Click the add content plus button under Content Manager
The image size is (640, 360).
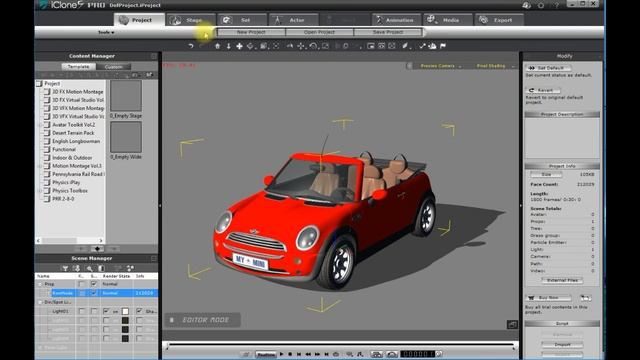(97, 249)
